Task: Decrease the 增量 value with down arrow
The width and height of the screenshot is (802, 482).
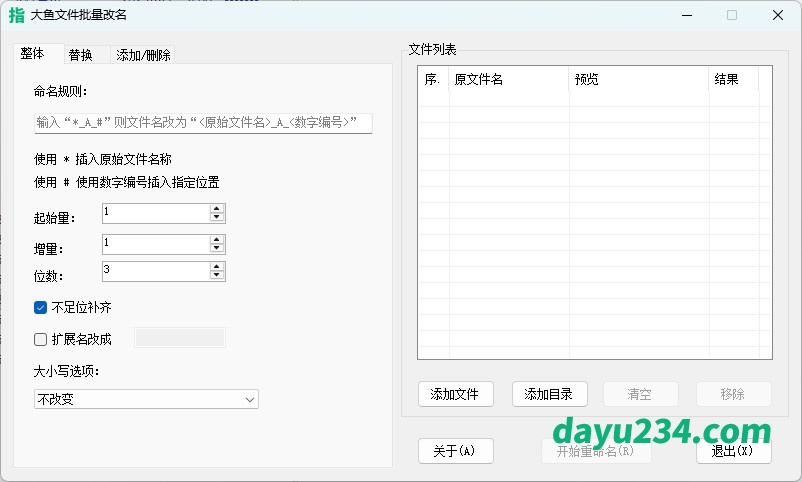Action: 217,249
